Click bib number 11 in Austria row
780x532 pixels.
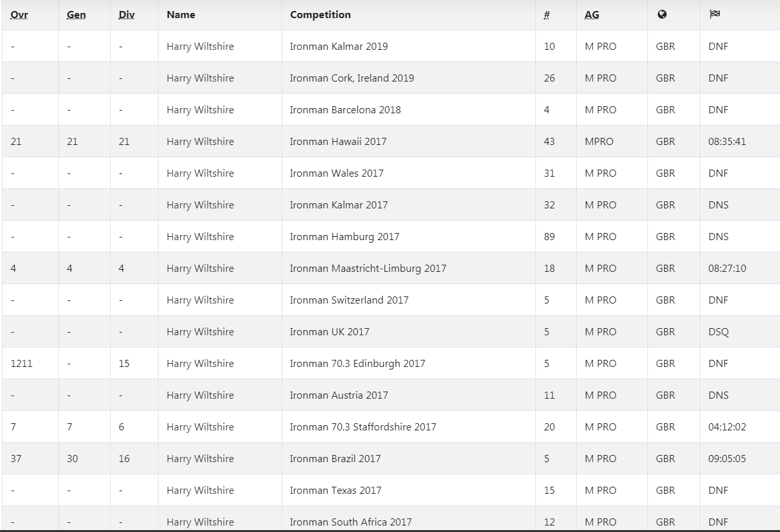point(549,395)
